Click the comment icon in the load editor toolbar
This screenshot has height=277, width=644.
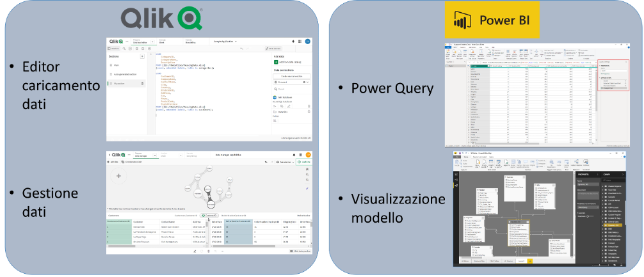pyautogui.click(x=130, y=49)
